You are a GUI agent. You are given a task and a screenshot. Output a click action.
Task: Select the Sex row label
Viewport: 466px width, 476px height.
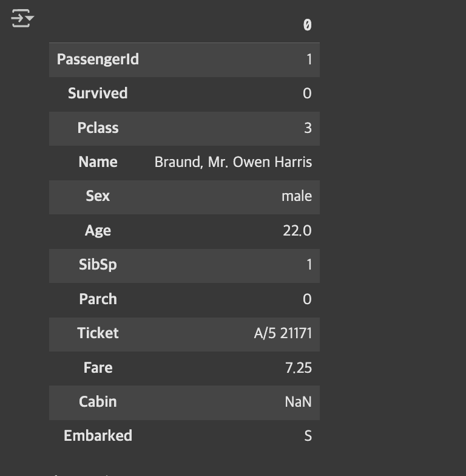[98, 195]
